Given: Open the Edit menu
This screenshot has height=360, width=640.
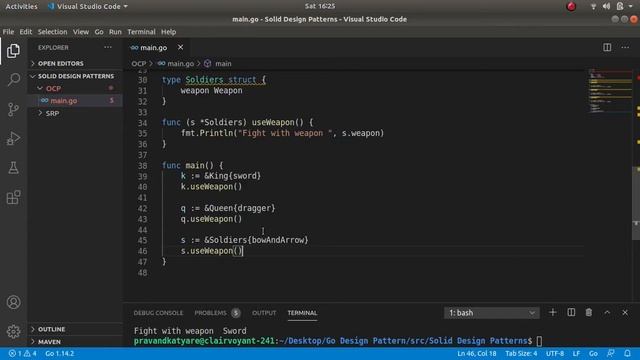Looking at the screenshot, I should (x=25, y=32).
